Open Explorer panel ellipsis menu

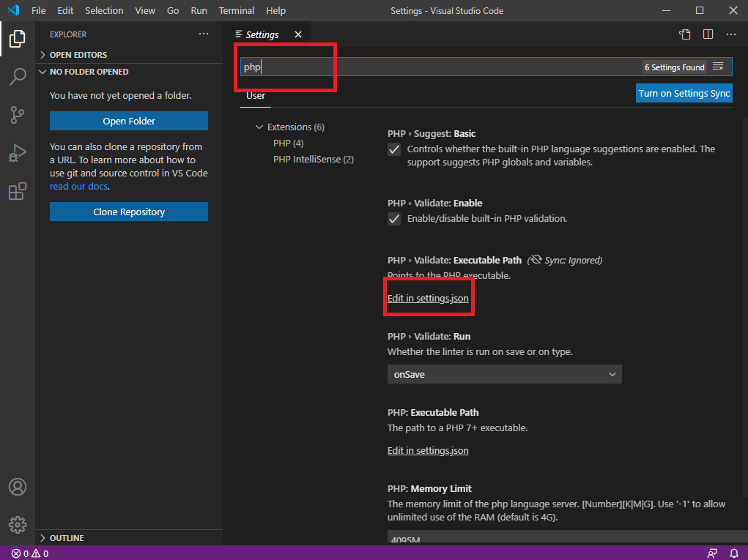click(204, 34)
